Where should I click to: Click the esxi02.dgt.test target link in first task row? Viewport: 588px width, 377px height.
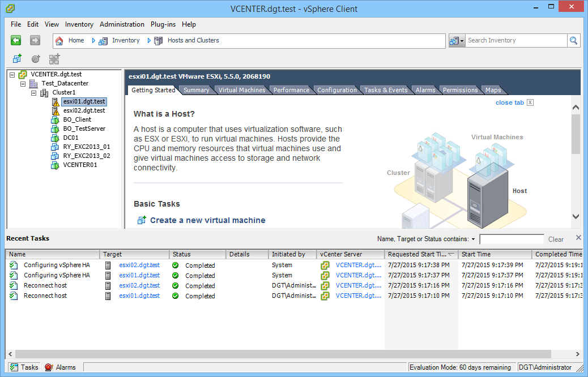pyautogui.click(x=139, y=265)
